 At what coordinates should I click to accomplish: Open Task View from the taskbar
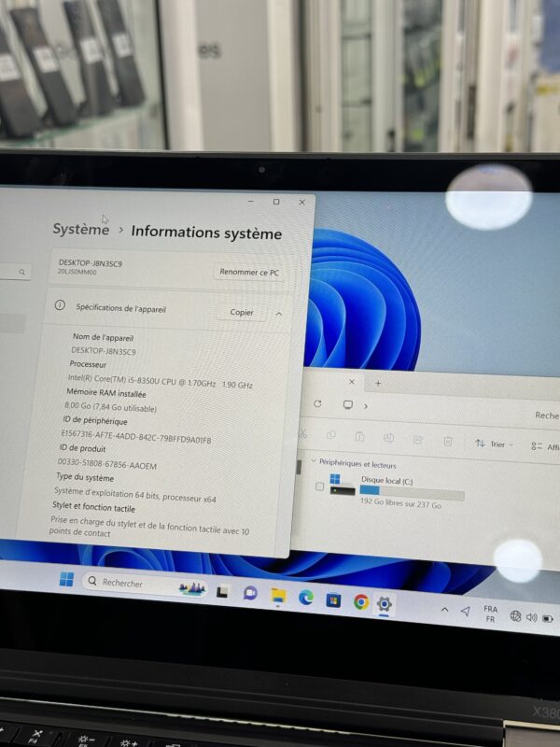pyautogui.click(x=222, y=592)
